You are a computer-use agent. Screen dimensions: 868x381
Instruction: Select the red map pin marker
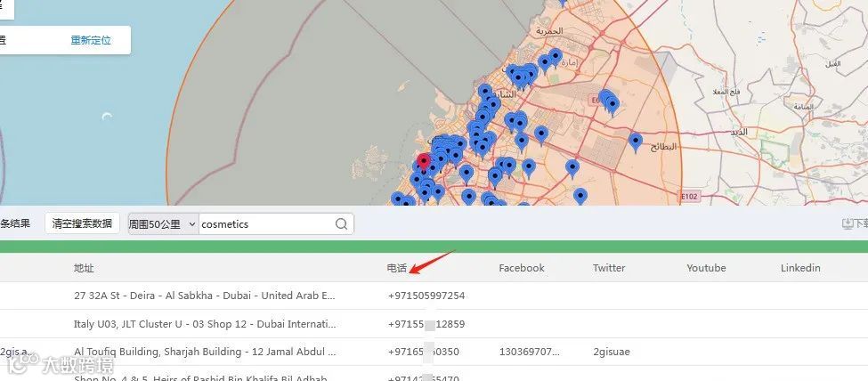(x=424, y=162)
